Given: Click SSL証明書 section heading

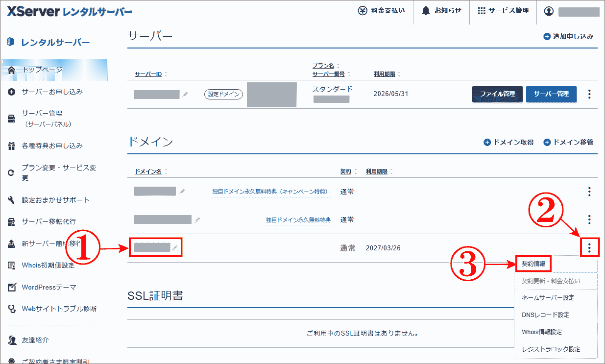Looking at the screenshot, I should [155, 296].
